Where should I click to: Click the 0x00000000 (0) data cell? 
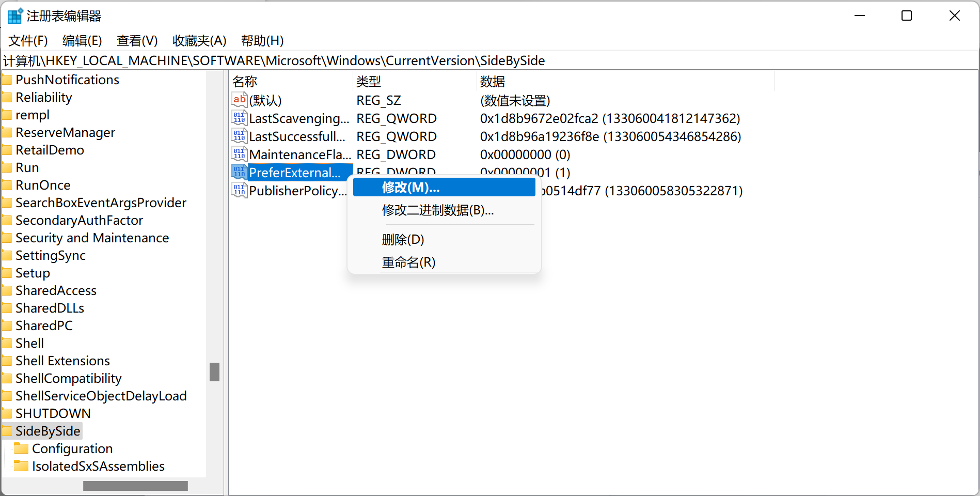point(525,154)
